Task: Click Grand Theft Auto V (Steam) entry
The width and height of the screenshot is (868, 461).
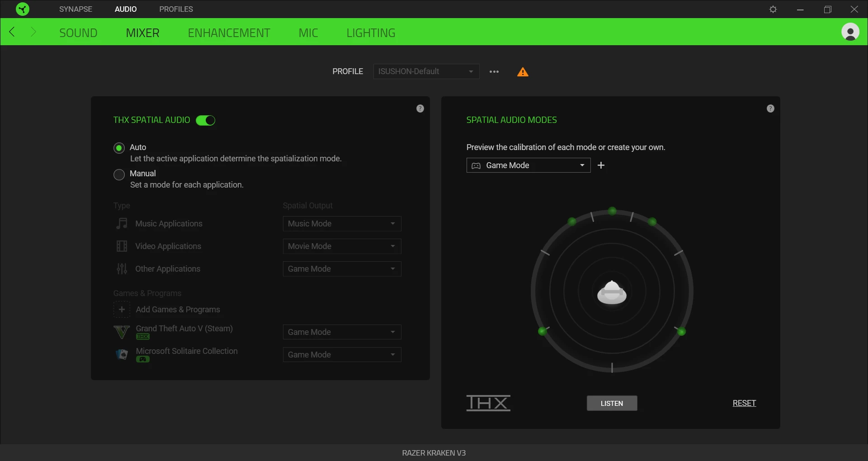Action: click(x=184, y=329)
